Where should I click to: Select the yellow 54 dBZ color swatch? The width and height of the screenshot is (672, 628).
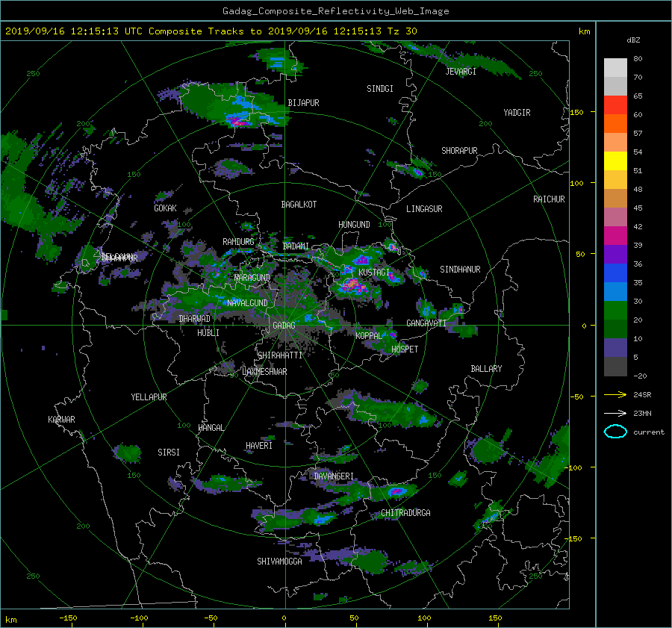point(615,161)
